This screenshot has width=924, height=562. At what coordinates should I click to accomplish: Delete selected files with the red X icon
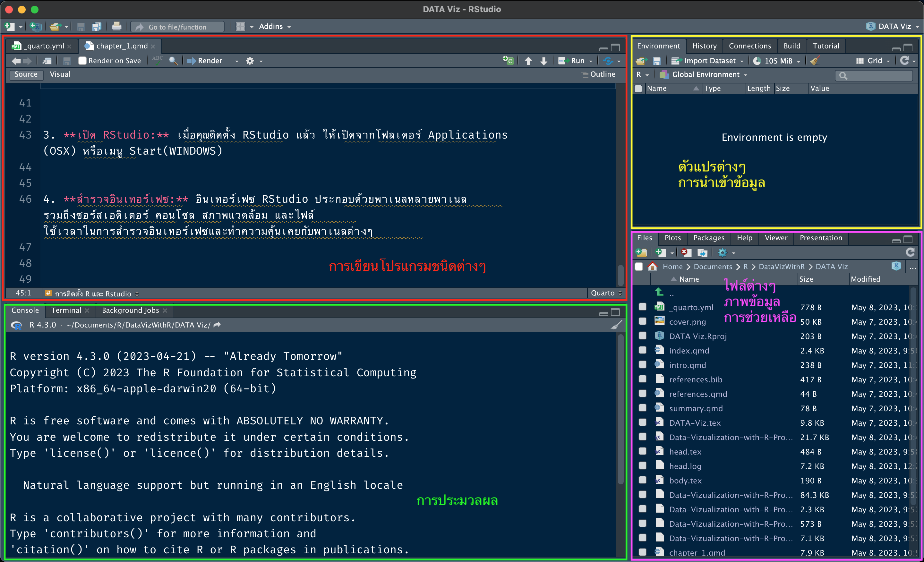point(686,252)
